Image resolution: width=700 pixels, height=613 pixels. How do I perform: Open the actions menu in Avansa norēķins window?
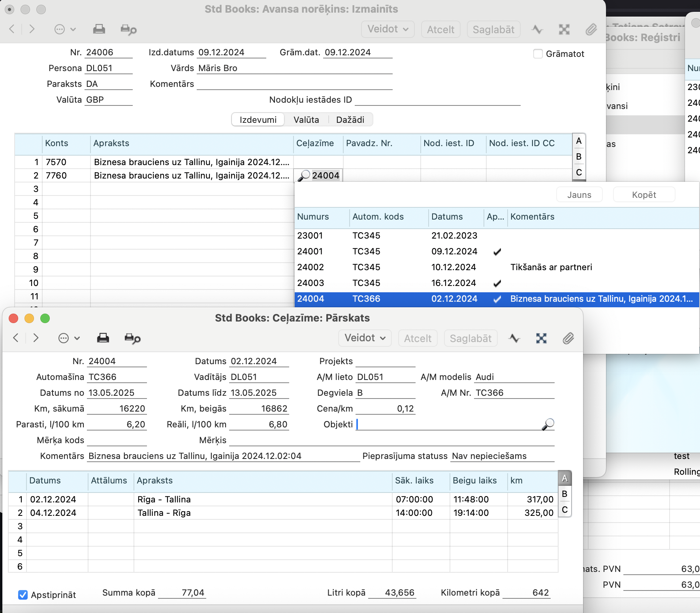[65, 29]
